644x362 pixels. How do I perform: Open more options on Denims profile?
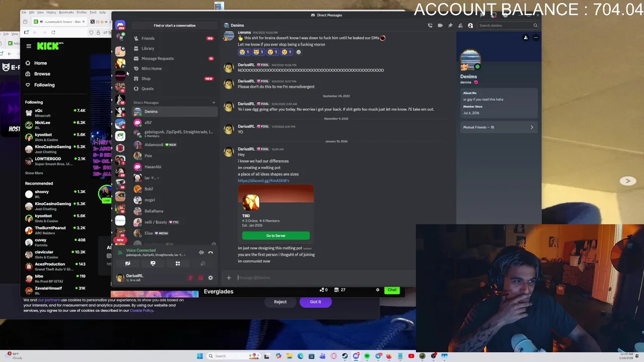536,37
